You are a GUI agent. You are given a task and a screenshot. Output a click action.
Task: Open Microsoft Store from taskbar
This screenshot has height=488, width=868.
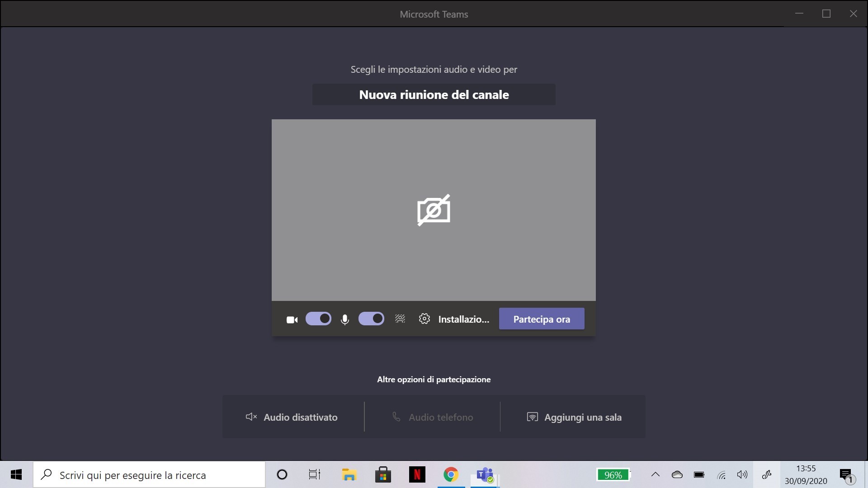coord(383,474)
